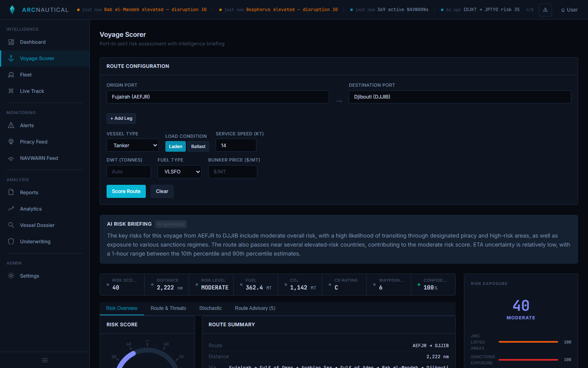This screenshot has width=588, height=368.
Task: Change the Fuel Type from VLSFO
Action: point(179,172)
